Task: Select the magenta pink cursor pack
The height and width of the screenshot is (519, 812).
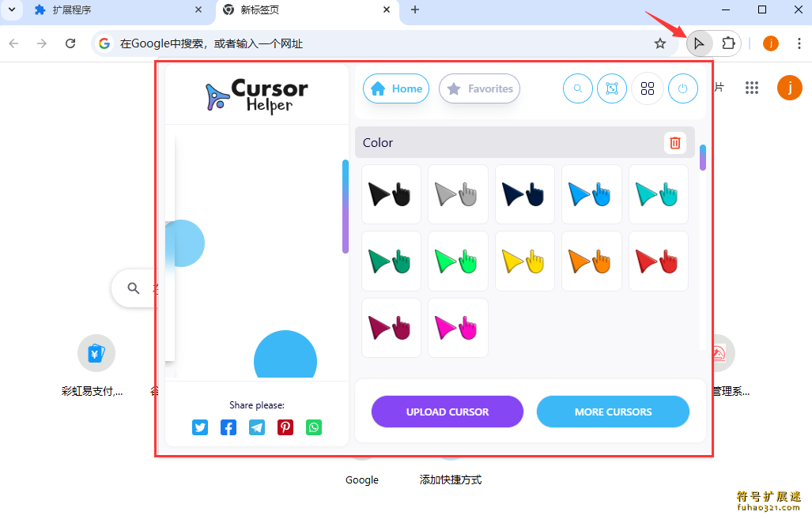Action: pyautogui.click(x=458, y=328)
